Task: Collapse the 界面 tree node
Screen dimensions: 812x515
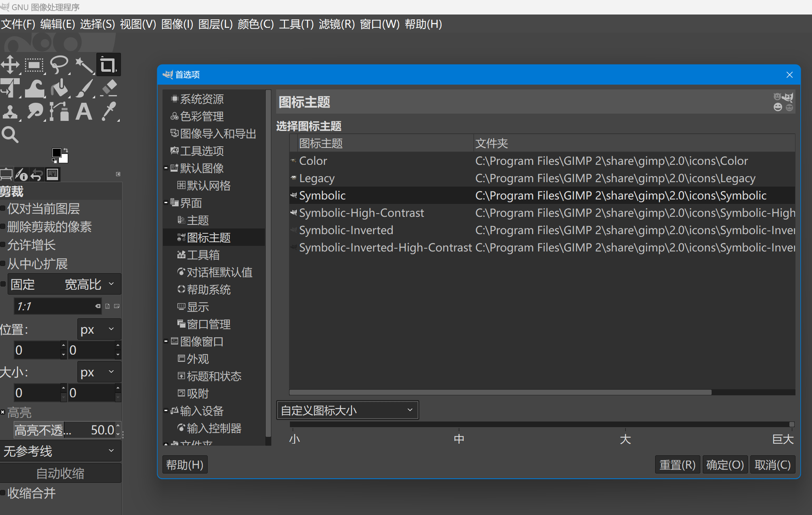Action: (x=166, y=203)
